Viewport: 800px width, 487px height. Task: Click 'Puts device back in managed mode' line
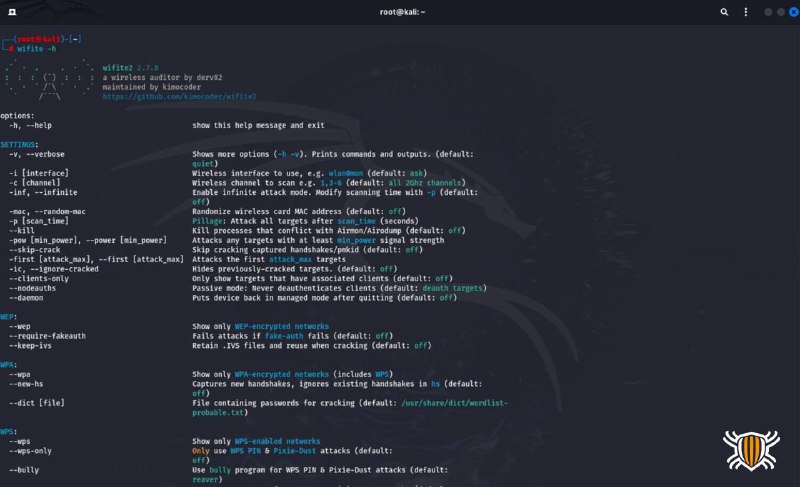coord(324,298)
